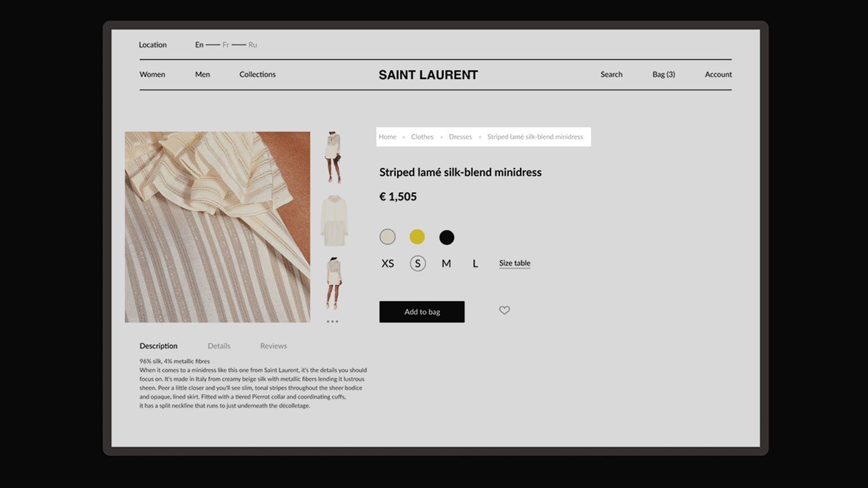Open Bag (3)
Image resolution: width=868 pixels, height=488 pixels.
click(x=664, y=74)
